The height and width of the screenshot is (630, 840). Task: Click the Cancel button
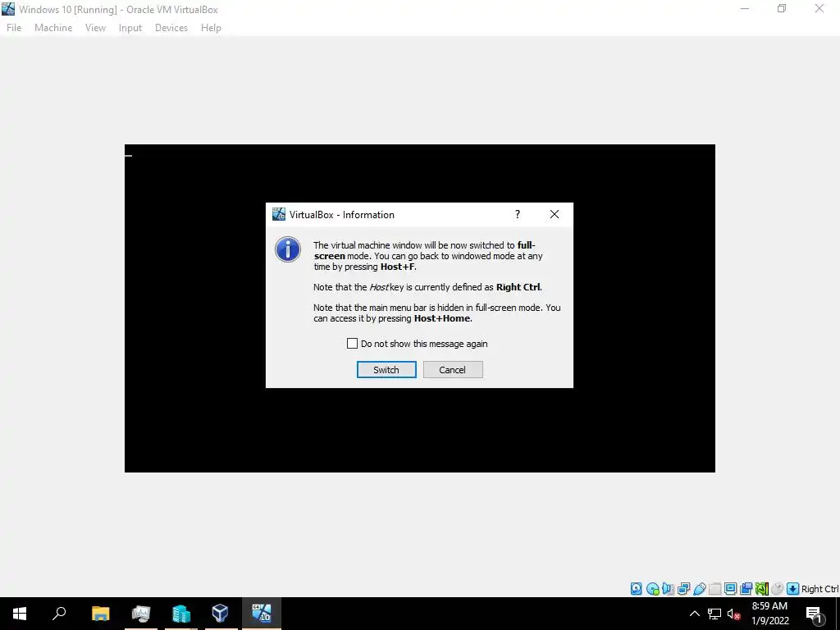pos(453,370)
